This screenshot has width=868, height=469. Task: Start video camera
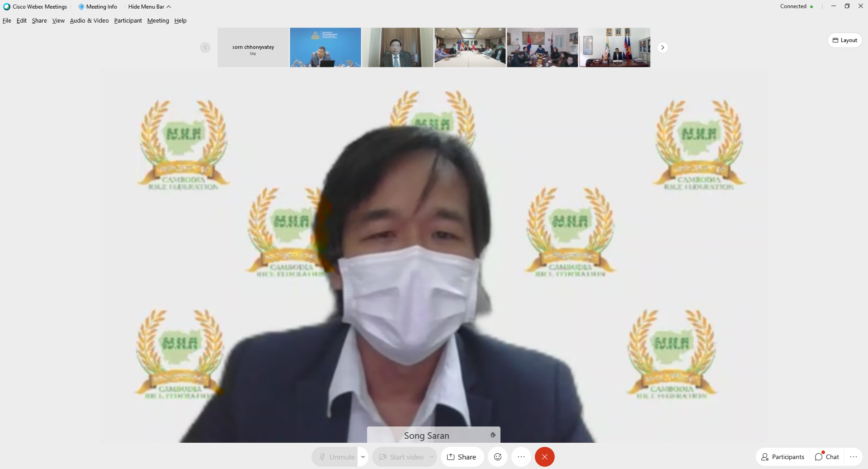[400, 457]
